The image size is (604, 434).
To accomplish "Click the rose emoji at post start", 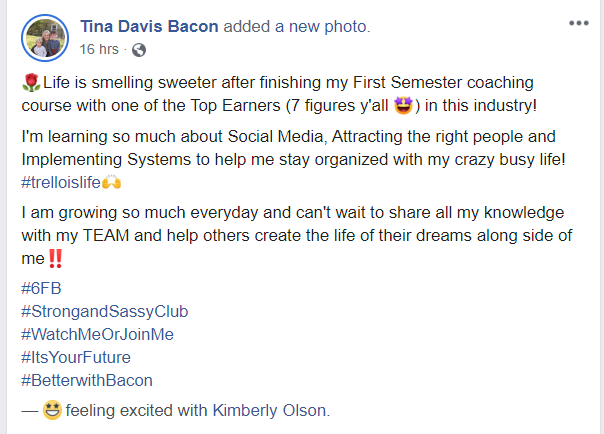I will 26,81.
